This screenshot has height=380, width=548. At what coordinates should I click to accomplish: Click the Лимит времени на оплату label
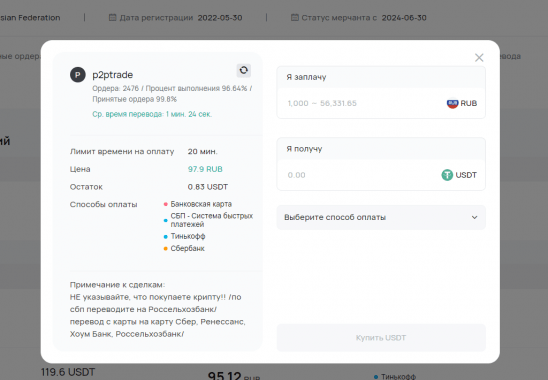(x=122, y=152)
